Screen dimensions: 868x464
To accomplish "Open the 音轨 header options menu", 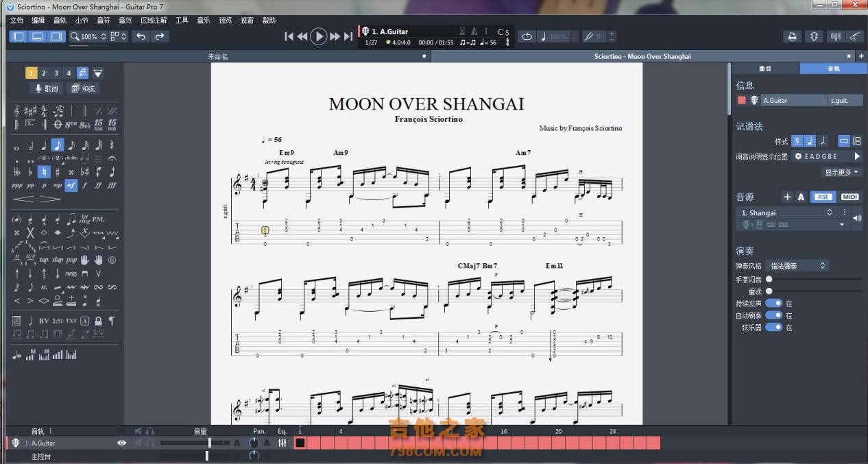I will pyautogui.click(x=50, y=431).
